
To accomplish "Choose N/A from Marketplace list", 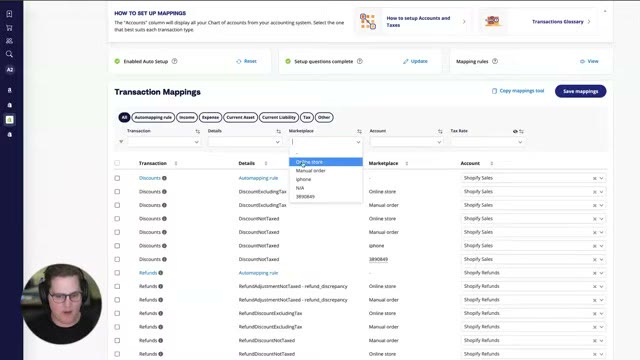I will click(326, 188).
